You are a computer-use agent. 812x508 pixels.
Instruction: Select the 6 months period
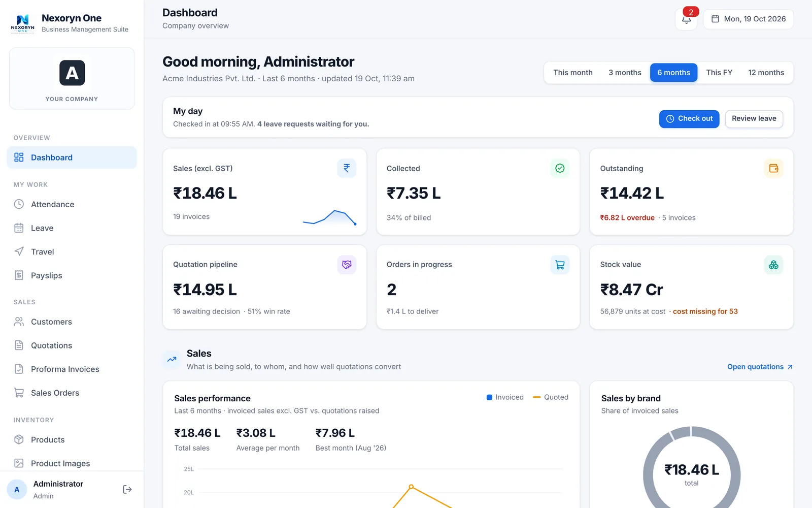coord(673,73)
